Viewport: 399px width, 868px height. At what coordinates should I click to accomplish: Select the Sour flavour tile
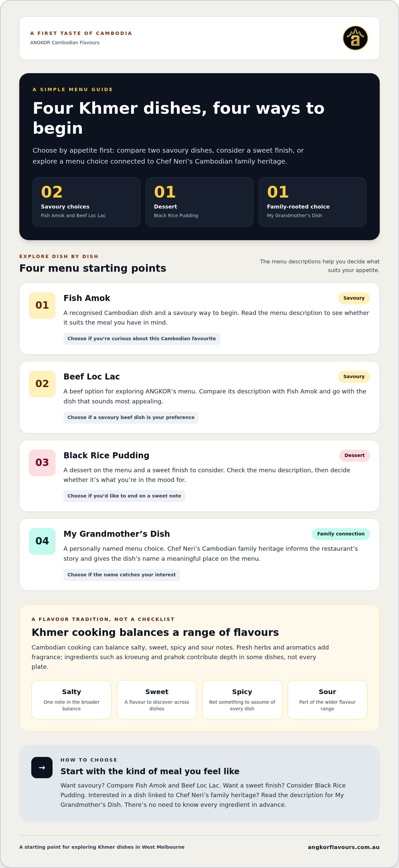coord(327,699)
